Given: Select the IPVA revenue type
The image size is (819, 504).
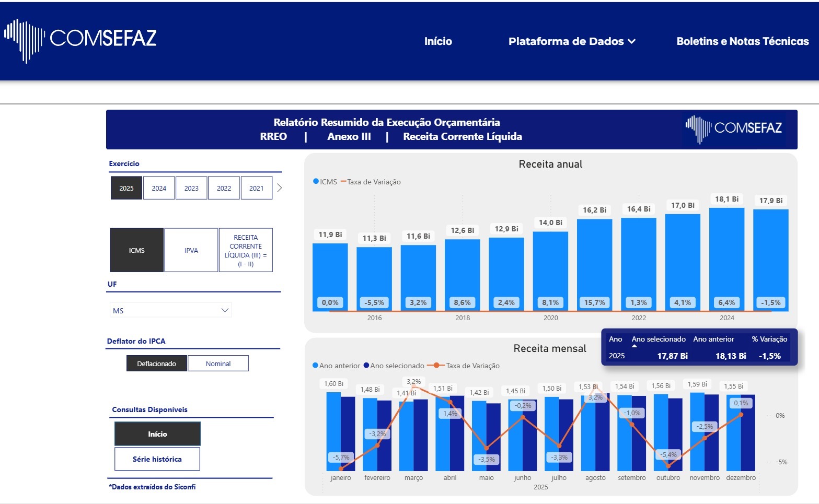Looking at the screenshot, I should 191,250.
